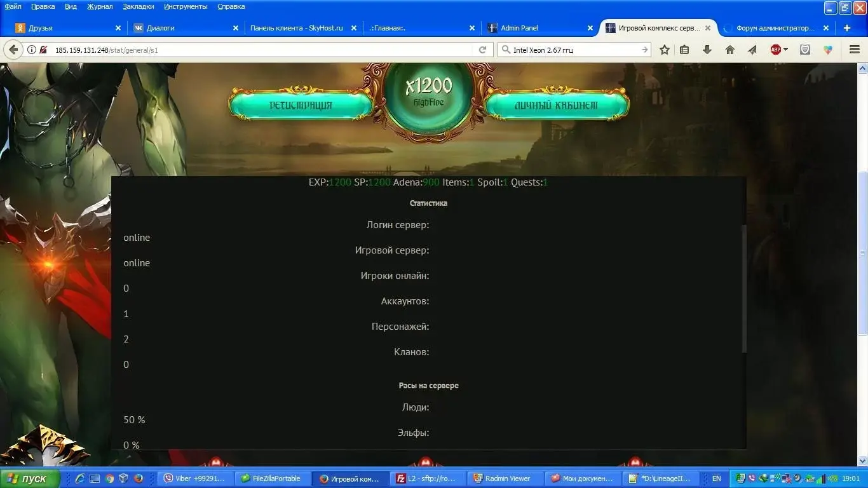Open the VirtualBox cube quick launch icon
Viewport: 868px width, 488px height.
124,478
